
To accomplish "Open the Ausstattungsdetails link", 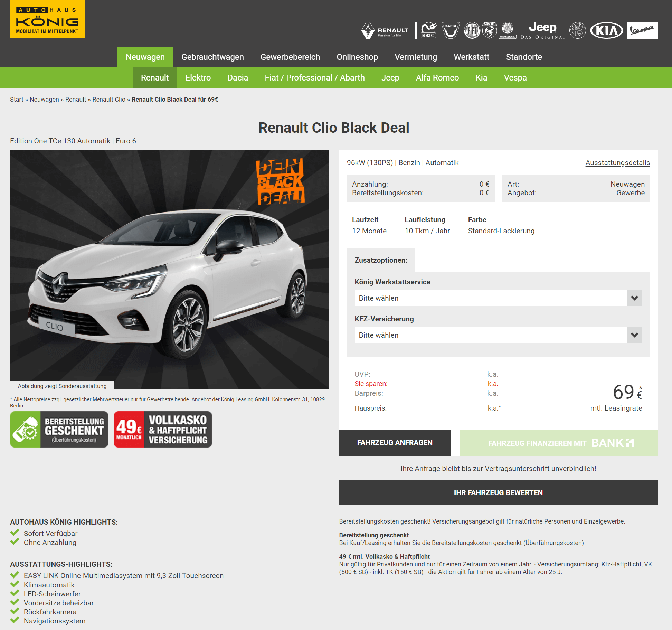I will point(617,163).
